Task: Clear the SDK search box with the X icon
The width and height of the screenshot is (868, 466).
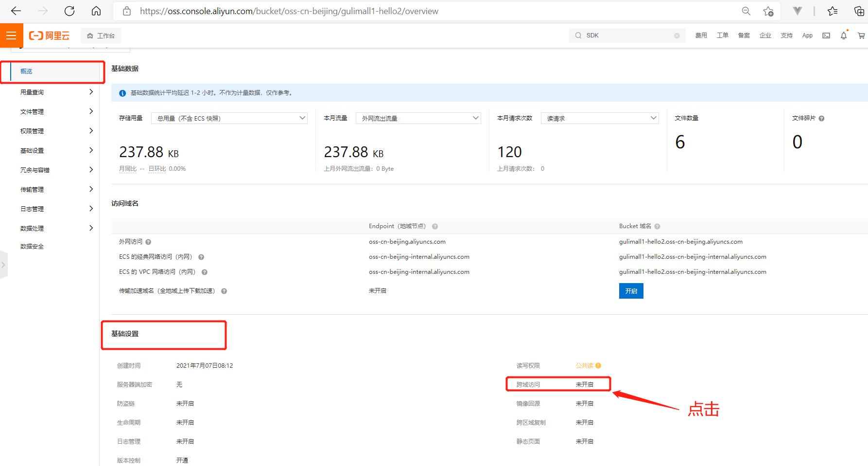Action: 677,36
